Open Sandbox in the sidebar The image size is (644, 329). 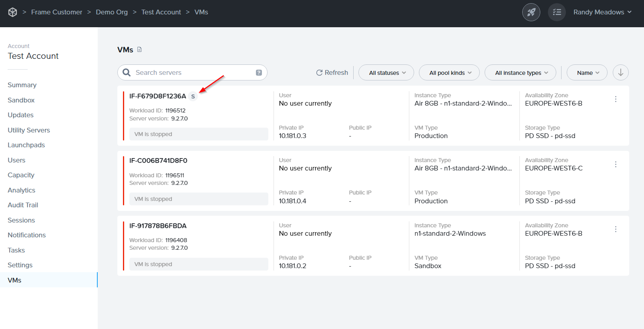(21, 100)
